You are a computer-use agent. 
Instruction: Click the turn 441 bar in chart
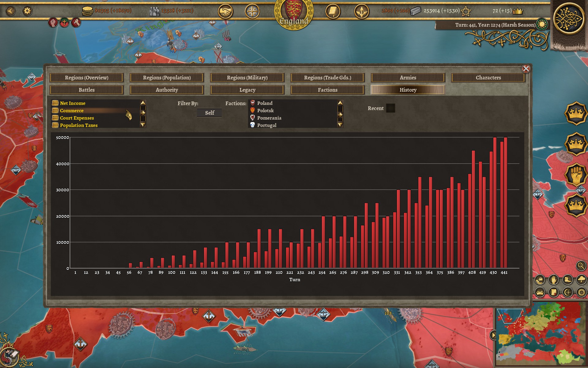click(504, 203)
